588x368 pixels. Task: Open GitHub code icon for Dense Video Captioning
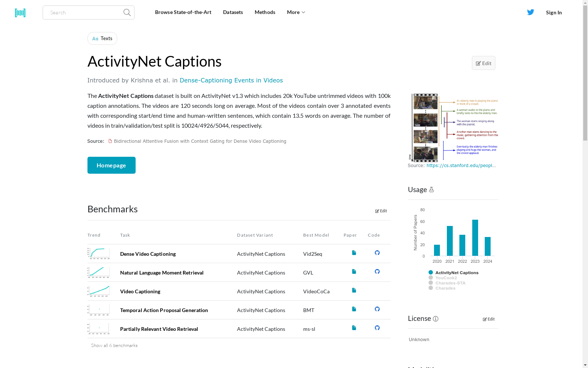[377, 253]
